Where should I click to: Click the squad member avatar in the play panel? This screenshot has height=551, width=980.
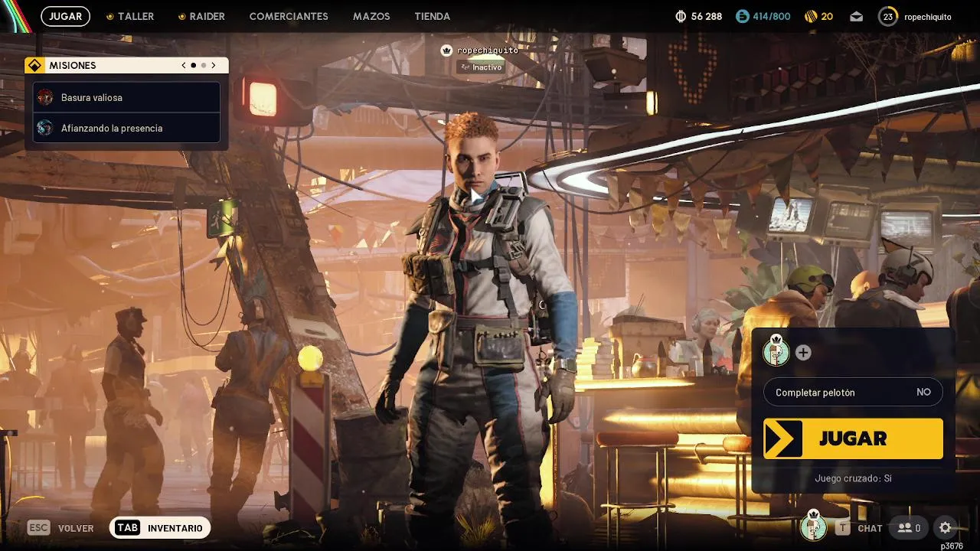click(x=776, y=352)
